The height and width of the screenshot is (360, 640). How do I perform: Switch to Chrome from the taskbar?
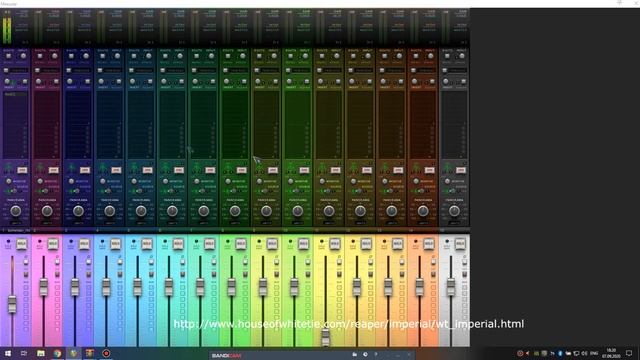click(57, 353)
